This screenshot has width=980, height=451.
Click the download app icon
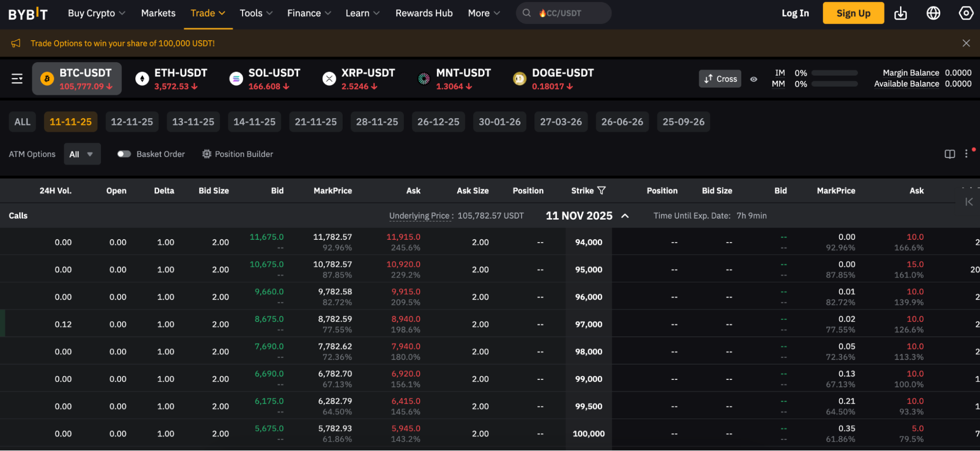pyautogui.click(x=901, y=13)
